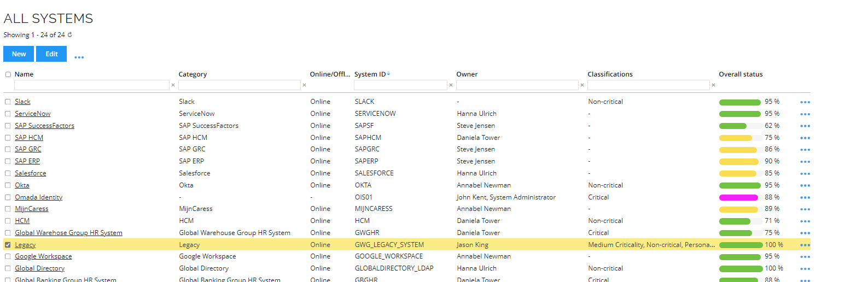
Task: Click owner cell John Kent, System Administrator
Action: coord(506,197)
